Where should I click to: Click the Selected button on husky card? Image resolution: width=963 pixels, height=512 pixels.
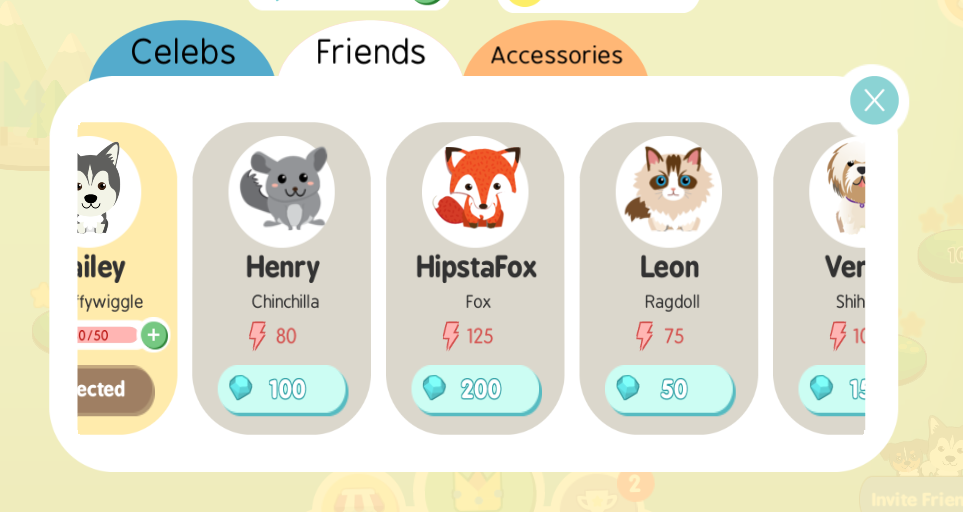[115, 390]
